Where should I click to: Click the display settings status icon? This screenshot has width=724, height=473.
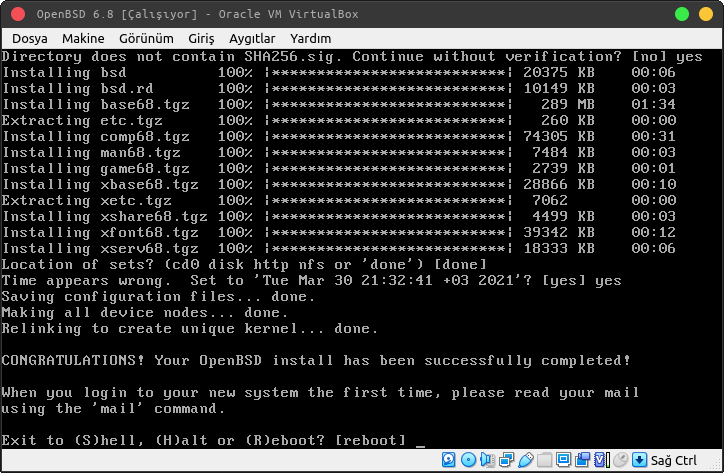point(563,460)
